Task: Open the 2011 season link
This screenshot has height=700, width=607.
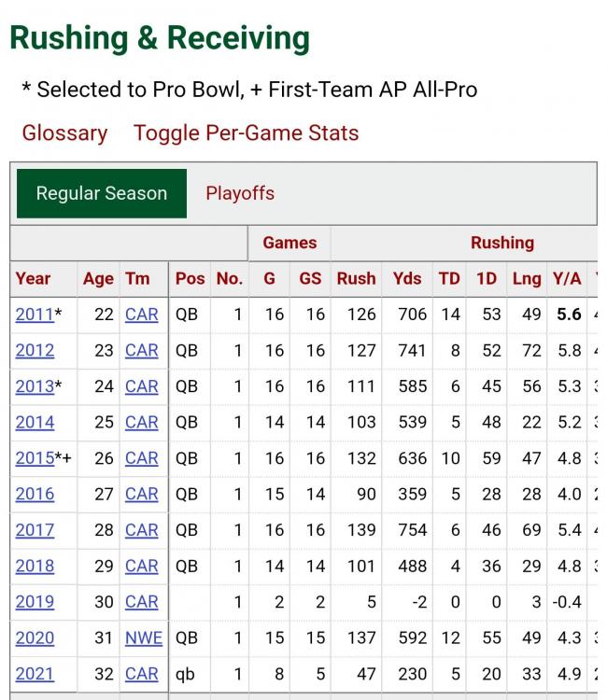Action: click(35, 315)
